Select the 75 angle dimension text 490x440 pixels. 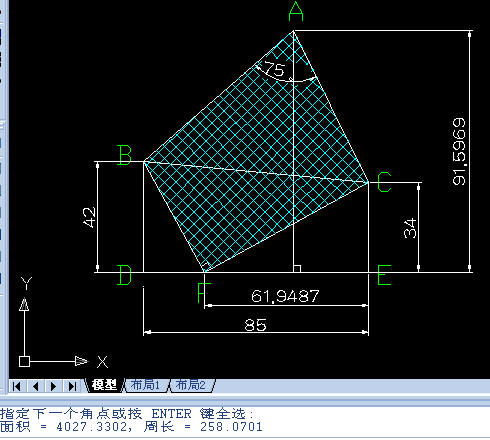pyautogui.click(x=275, y=69)
